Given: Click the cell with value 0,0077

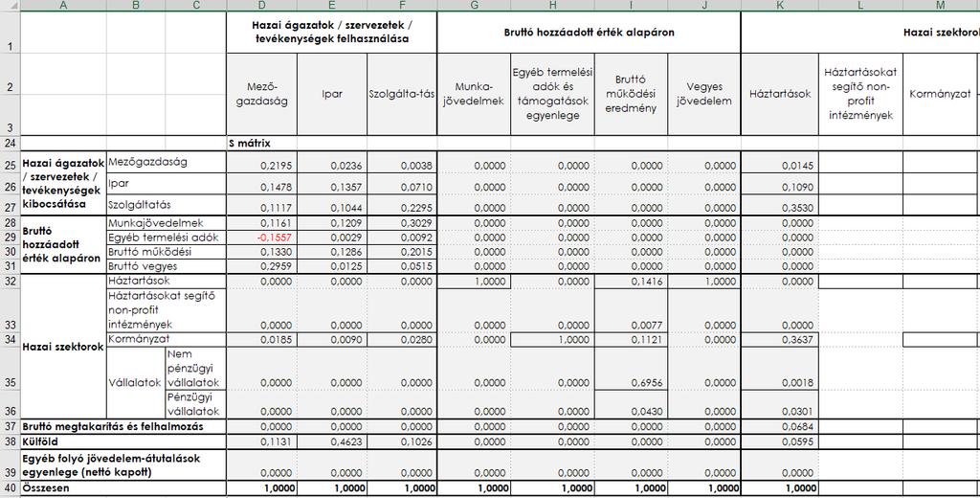Looking at the screenshot, I should 631,310.
